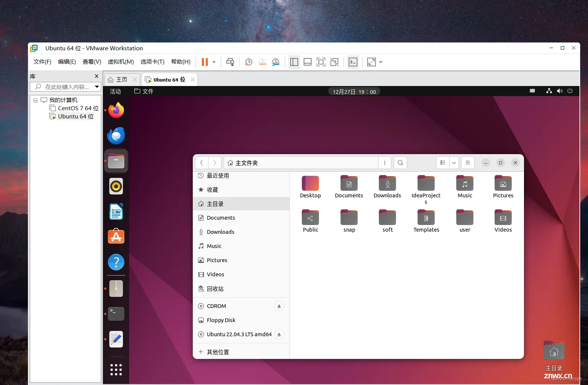Open stretch guest dropdown arrow
Viewport: 588px width, 385px height.
coord(381,62)
